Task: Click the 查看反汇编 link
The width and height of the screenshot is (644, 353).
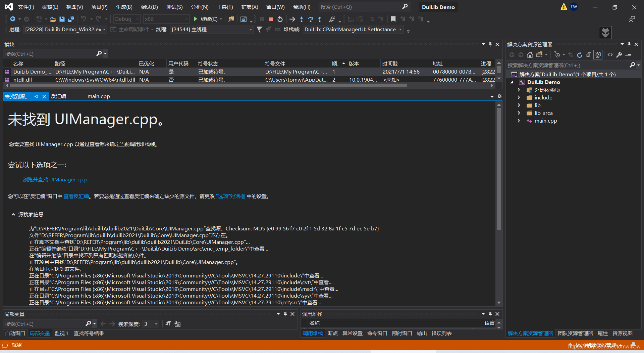Action: coord(76,196)
